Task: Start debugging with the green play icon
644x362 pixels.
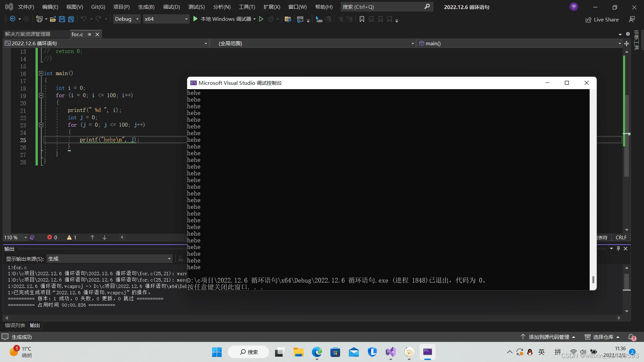Action: pyautogui.click(x=195, y=19)
